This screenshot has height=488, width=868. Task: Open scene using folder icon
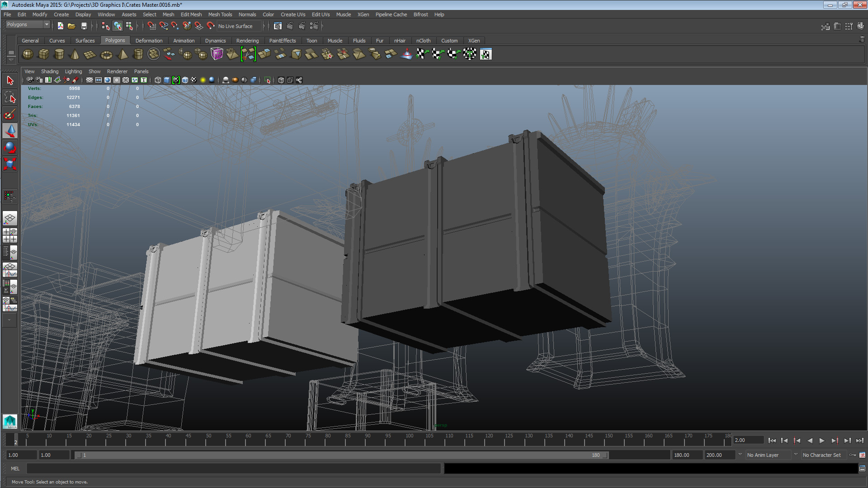coord(71,26)
